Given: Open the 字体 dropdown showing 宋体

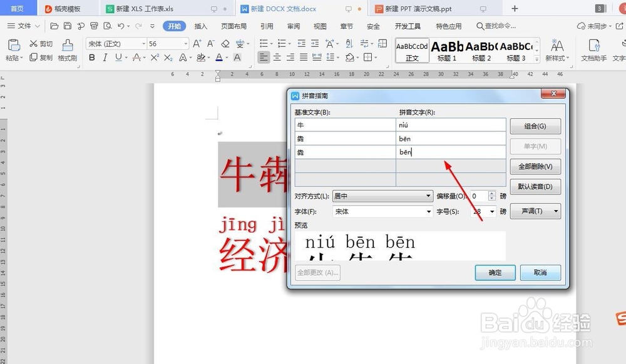Looking at the screenshot, I should click(x=382, y=211).
